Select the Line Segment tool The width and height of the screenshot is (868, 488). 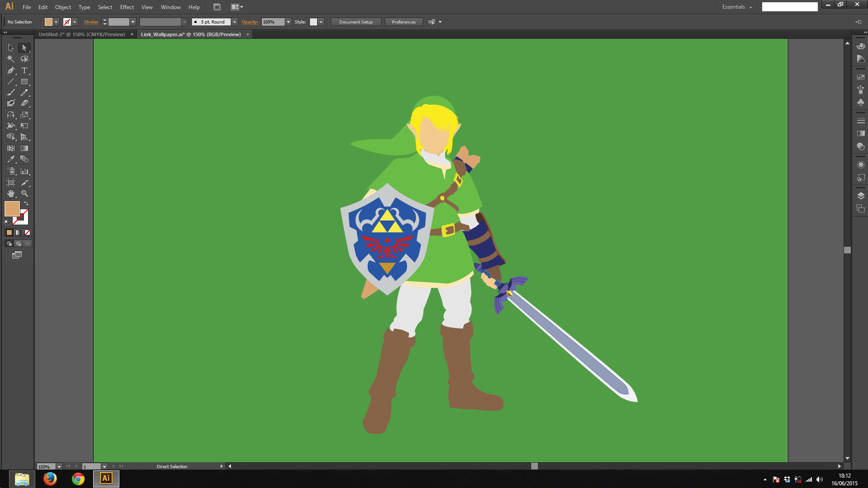pyautogui.click(x=11, y=82)
